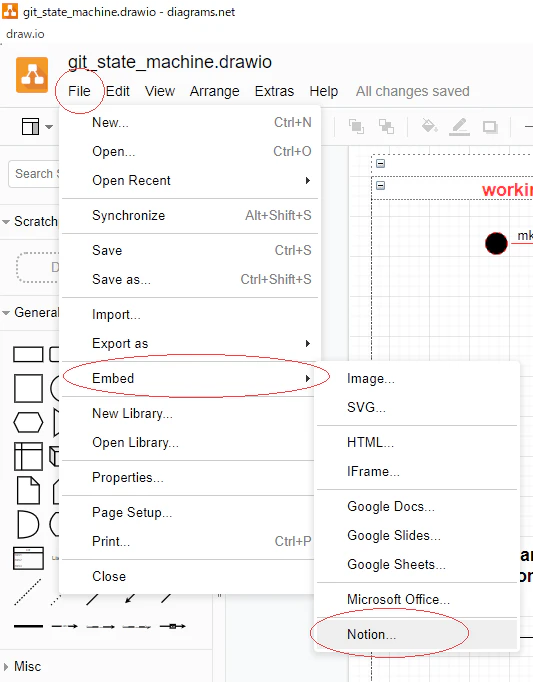Image resolution: width=533 pixels, height=682 pixels.
Task: Select Google Sheets... embed option
Action: pos(417,565)
